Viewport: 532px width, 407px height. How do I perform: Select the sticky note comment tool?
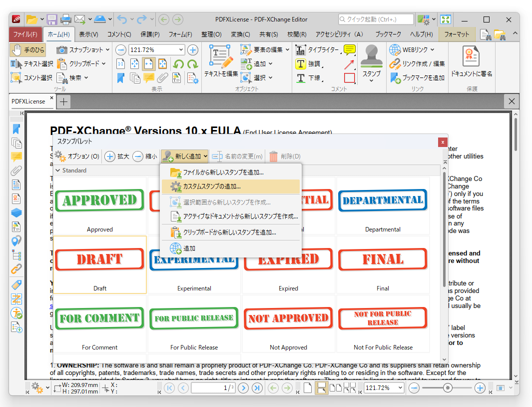tap(350, 50)
